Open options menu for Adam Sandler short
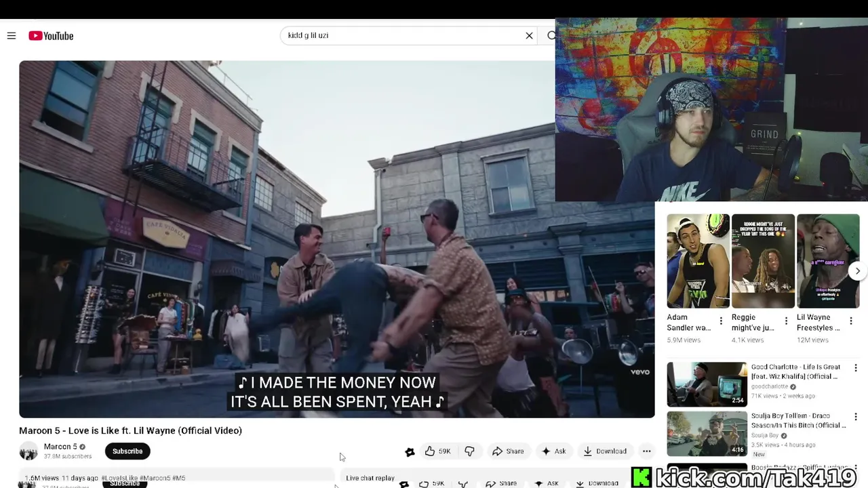This screenshot has height=488, width=868. pos(721,321)
